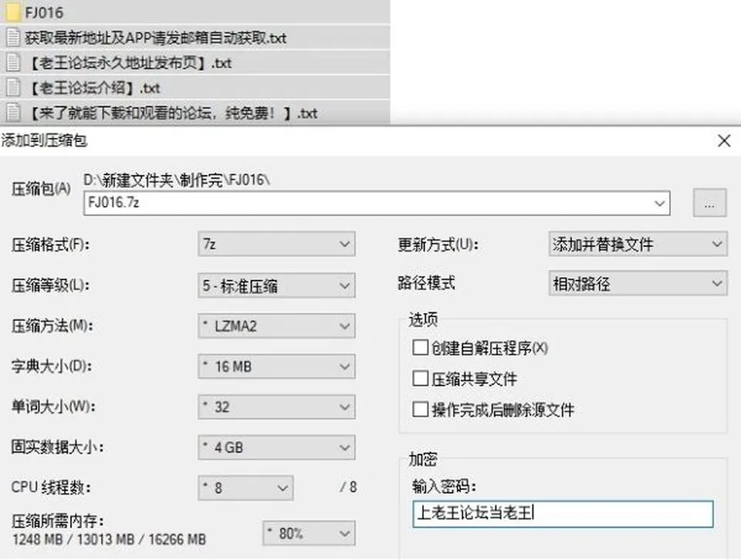Expand the 固实数据大小 4 GB dropdown
The height and width of the screenshot is (560, 741).
tap(276, 447)
